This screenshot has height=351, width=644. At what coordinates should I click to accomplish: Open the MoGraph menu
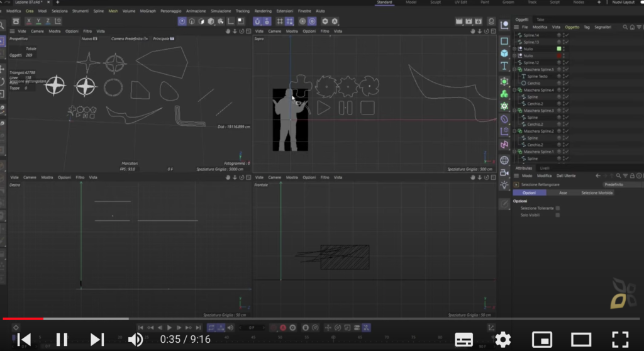148,11
